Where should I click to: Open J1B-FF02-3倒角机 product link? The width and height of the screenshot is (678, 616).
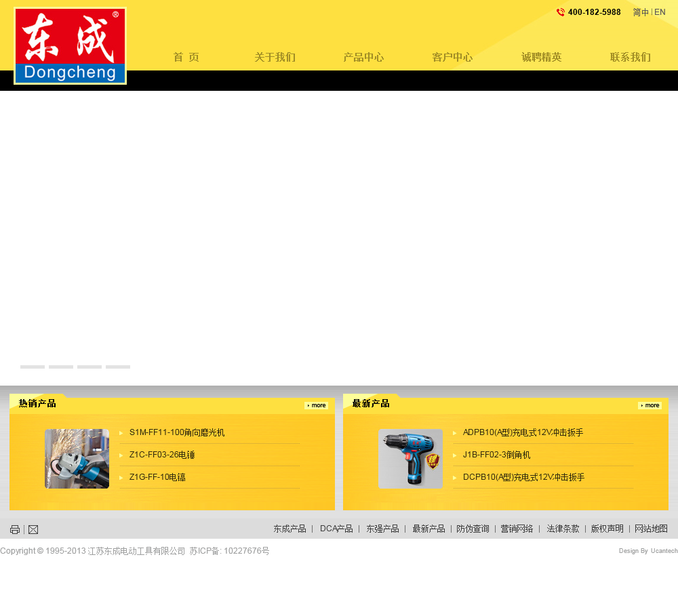[496, 455]
